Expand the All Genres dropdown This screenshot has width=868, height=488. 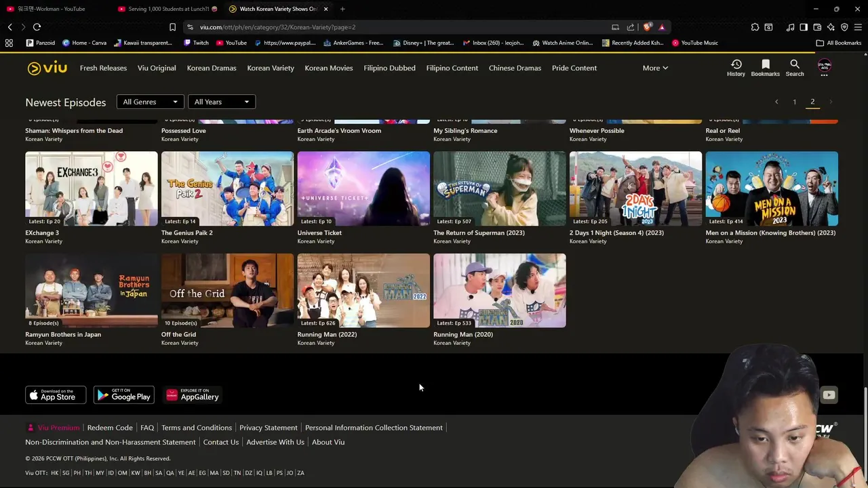pyautogui.click(x=151, y=102)
